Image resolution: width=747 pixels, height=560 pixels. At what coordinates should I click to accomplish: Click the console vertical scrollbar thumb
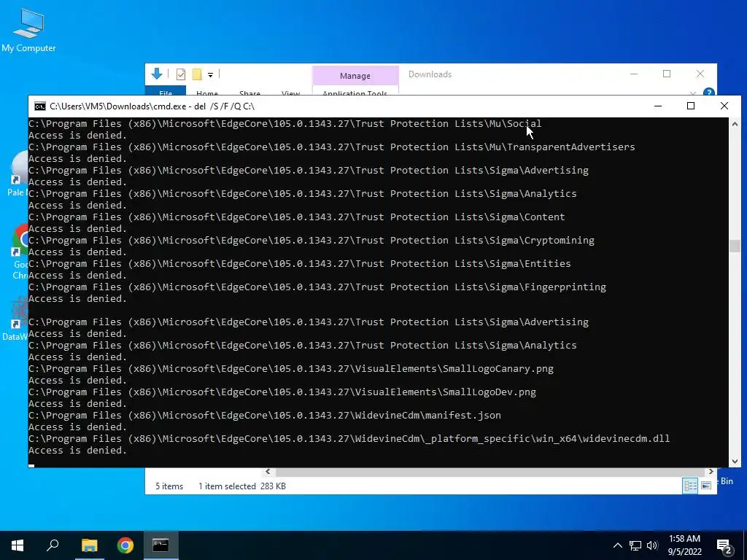click(x=735, y=246)
